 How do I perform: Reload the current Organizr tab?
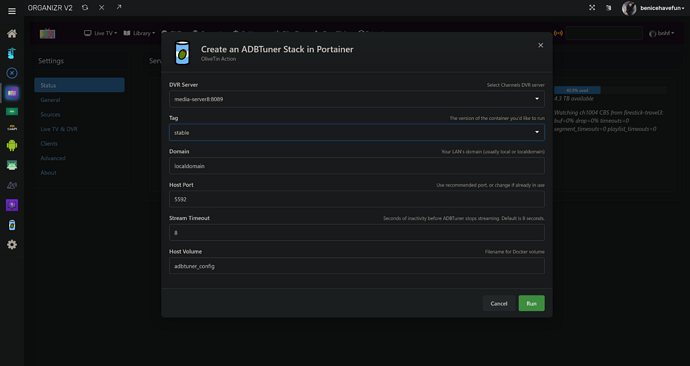85,7
